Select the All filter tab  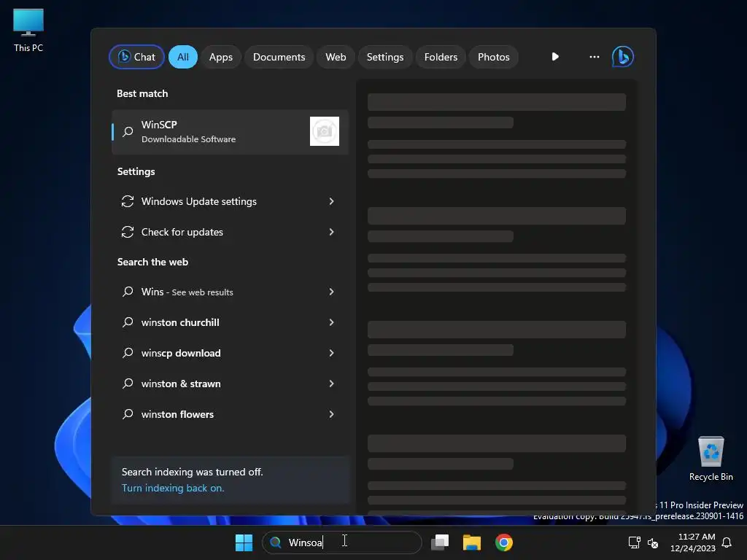coord(183,57)
